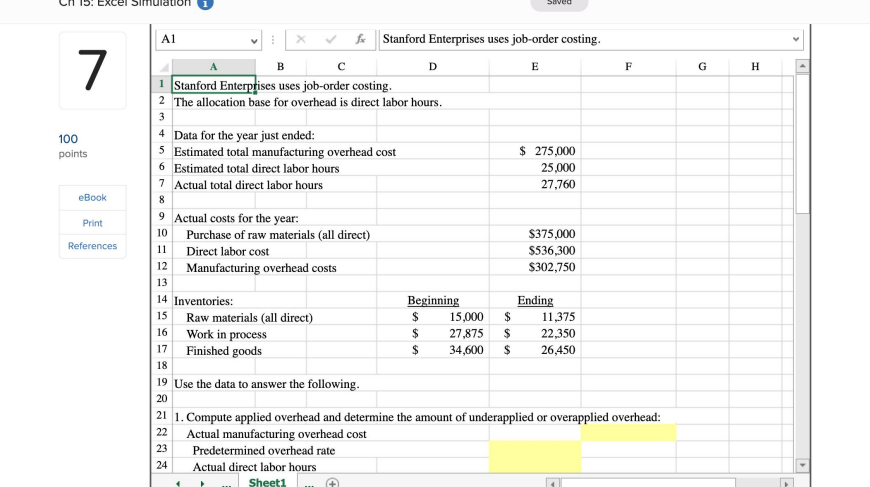This screenshot has height=487, width=870.
Task: Click cell A1 Stanford Enterprises text
Action: tap(214, 85)
